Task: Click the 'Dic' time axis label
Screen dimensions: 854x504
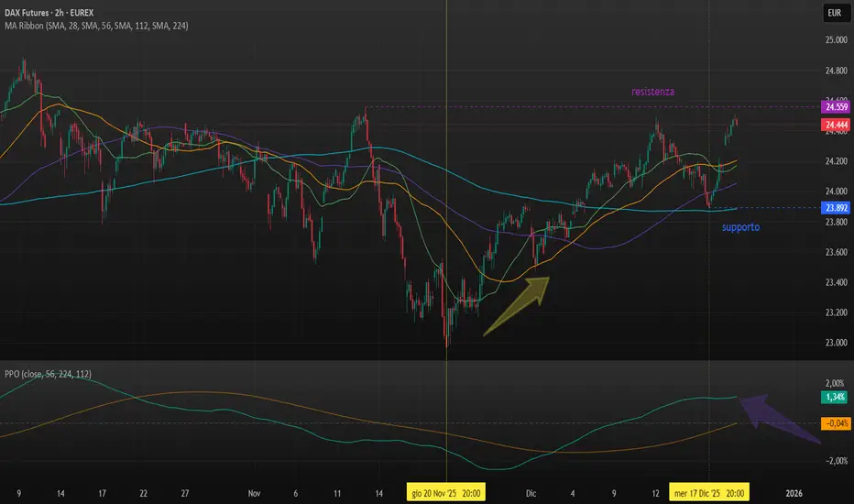Action: click(x=531, y=493)
